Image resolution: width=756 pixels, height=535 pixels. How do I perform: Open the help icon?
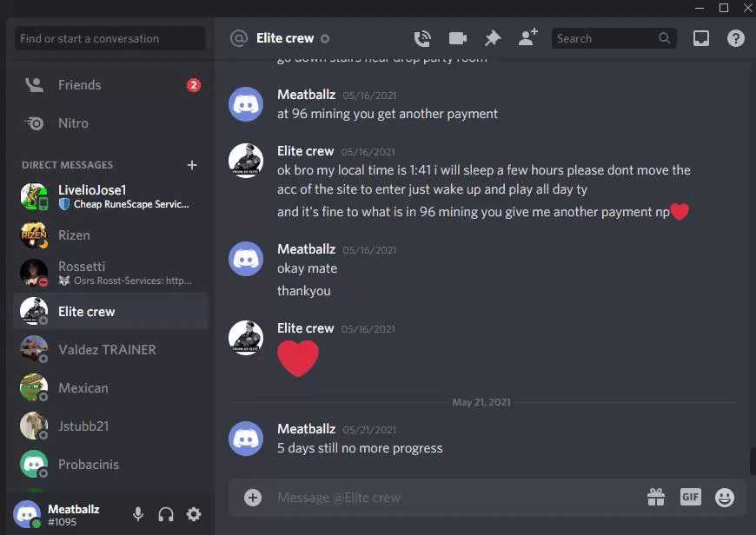(736, 38)
